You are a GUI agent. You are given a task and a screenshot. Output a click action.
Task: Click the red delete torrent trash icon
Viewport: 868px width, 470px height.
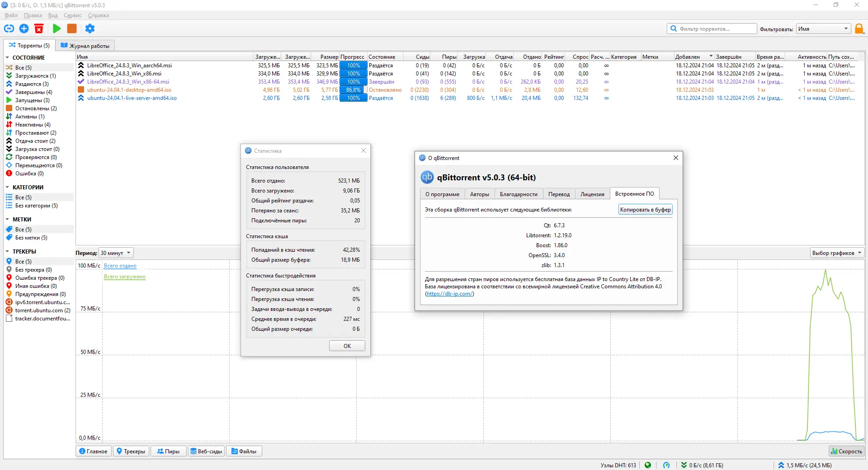pos(39,28)
